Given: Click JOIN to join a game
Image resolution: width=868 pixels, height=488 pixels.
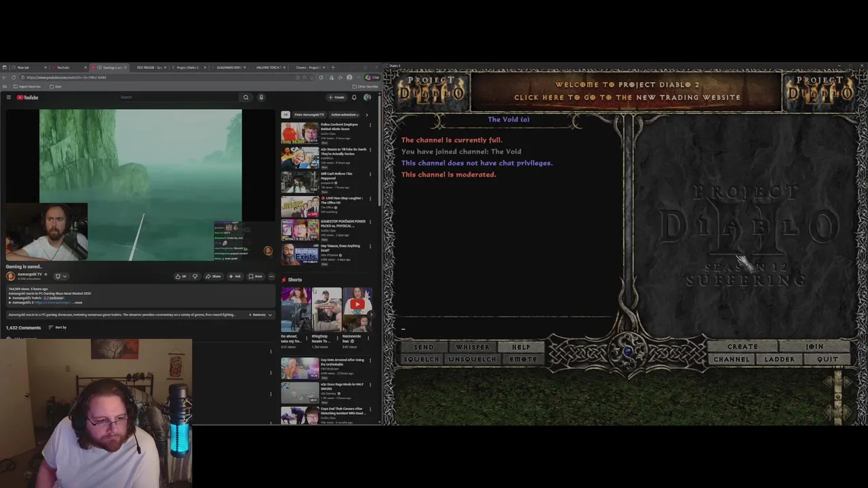Looking at the screenshot, I should pos(814,346).
